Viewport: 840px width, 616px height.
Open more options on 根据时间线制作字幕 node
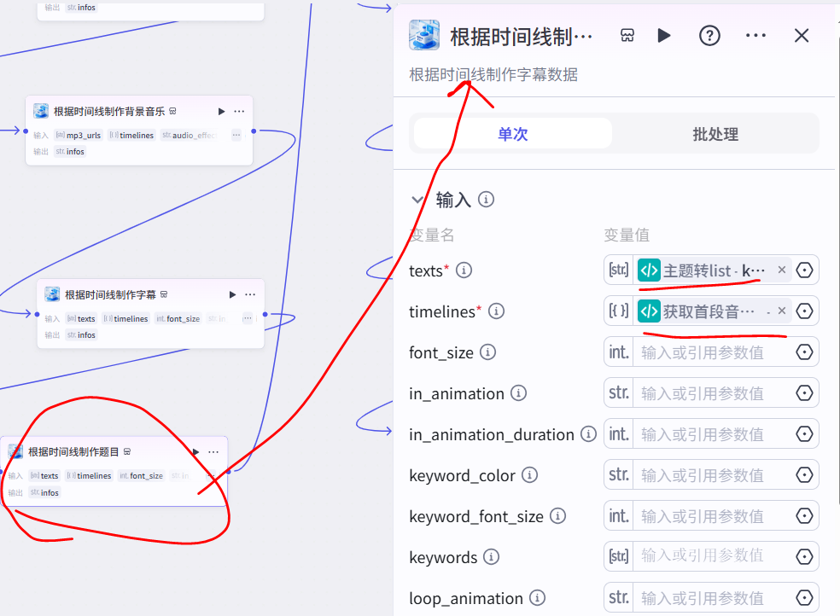point(250,294)
